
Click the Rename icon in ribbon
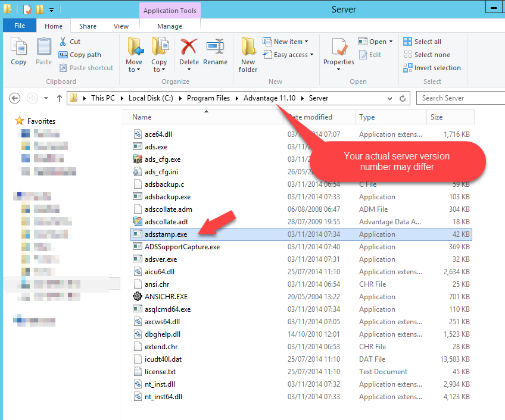click(x=215, y=48)
